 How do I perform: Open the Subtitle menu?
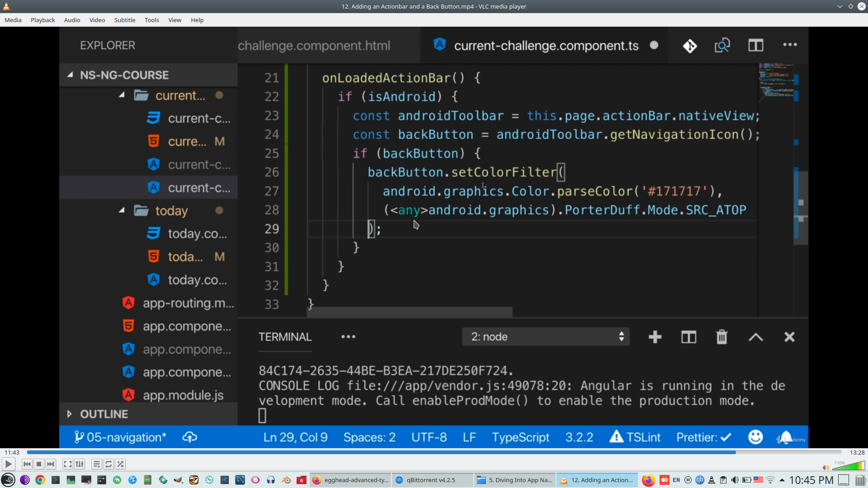pyautogui.click(x=124, y=20)
